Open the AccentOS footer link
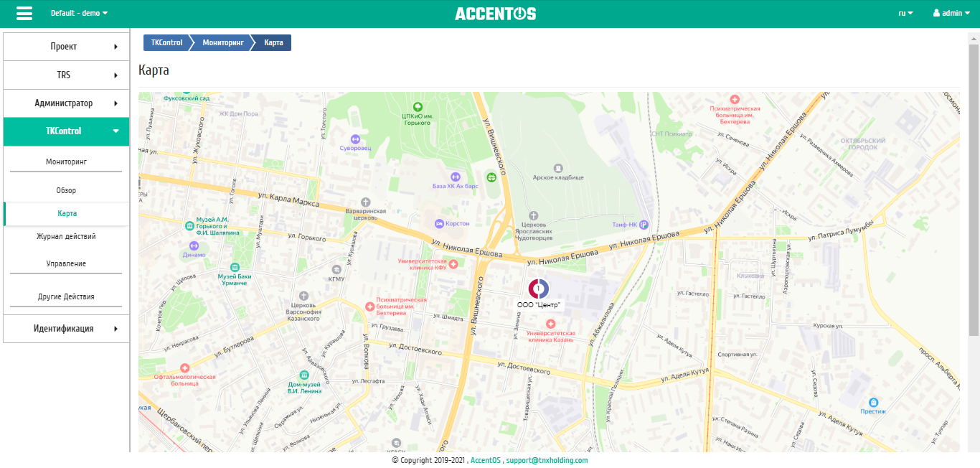 (485, 460)
